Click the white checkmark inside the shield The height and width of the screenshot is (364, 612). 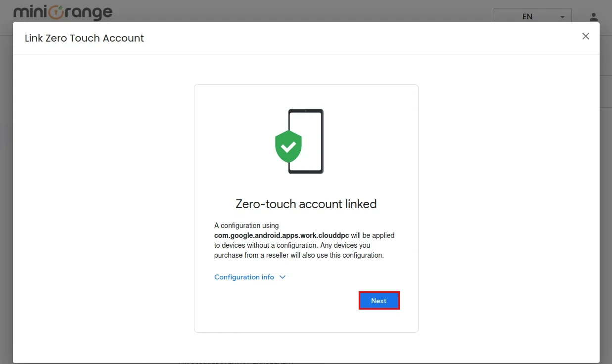coord(288,146)
